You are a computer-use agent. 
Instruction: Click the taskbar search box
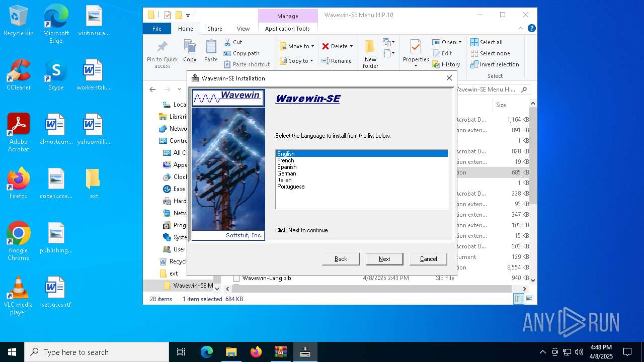(97, 352)
